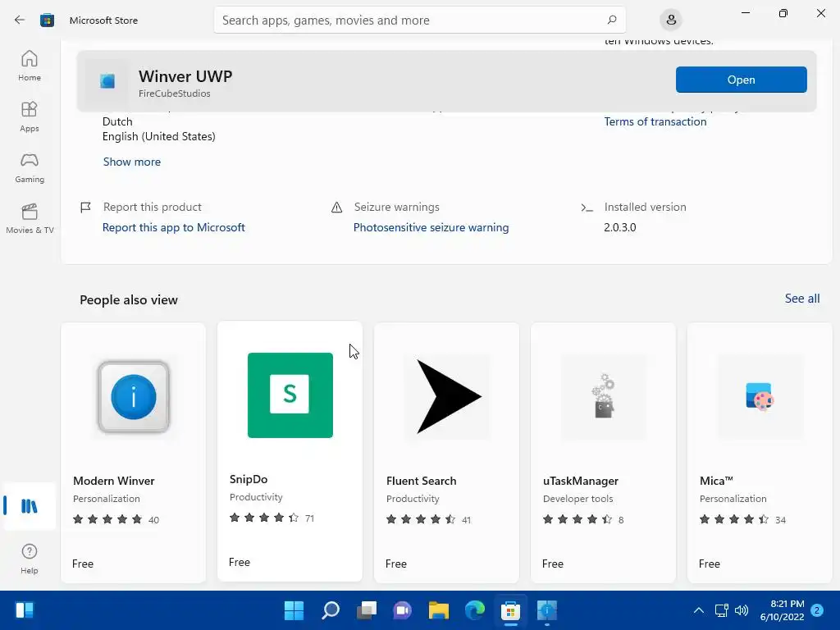Screen dimensions: 840x630
Task: Open the clock and date flyout
Action: (782, 610)
